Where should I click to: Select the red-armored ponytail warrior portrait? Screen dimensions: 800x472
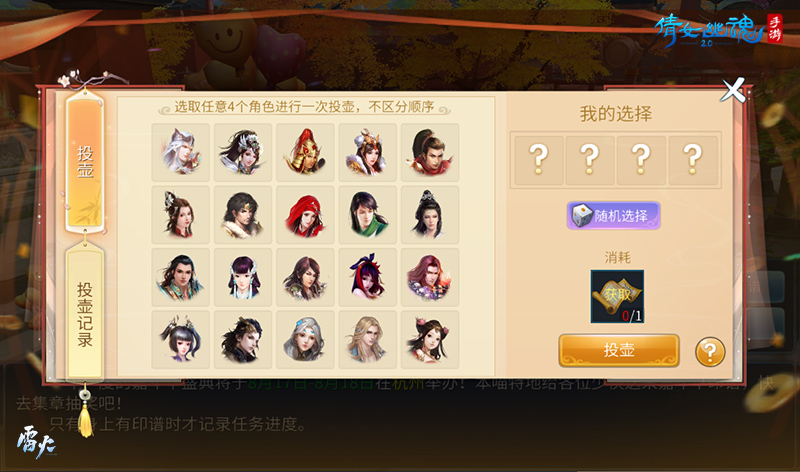pyautogui.click(x=430, y=152)
